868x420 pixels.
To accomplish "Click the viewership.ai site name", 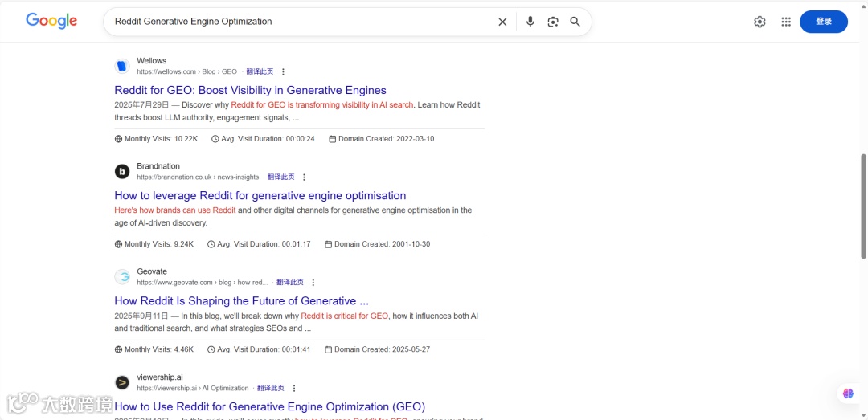I will pyautogui.click(x=160, y=377).
